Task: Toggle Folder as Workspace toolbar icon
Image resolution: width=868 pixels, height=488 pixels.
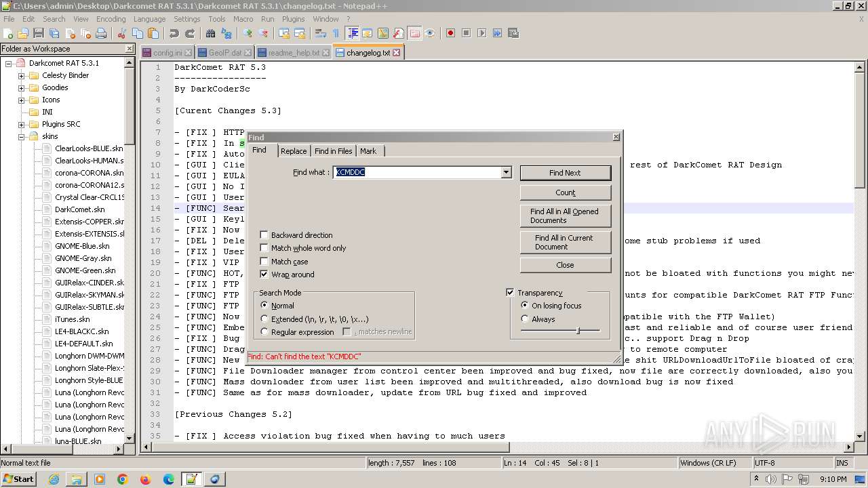Action: click(x=414, y=33)
